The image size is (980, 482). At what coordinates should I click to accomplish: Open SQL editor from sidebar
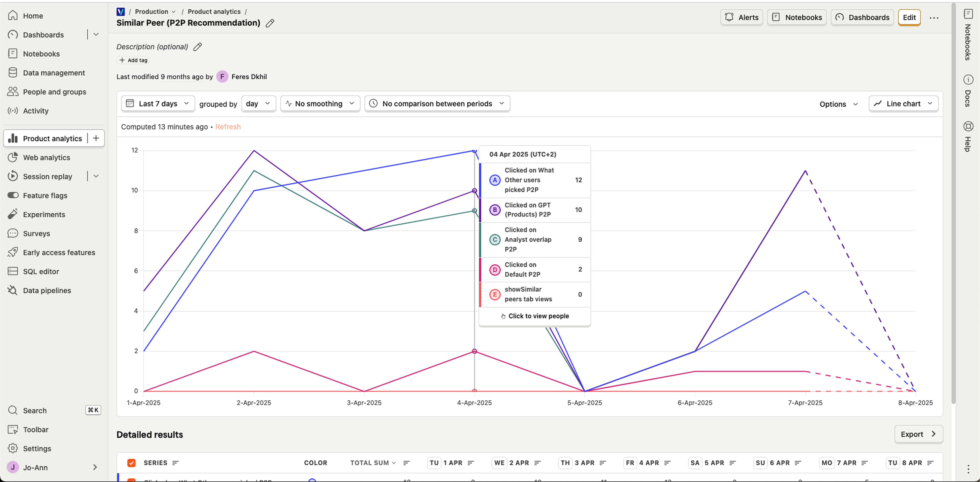coord(41,272)
